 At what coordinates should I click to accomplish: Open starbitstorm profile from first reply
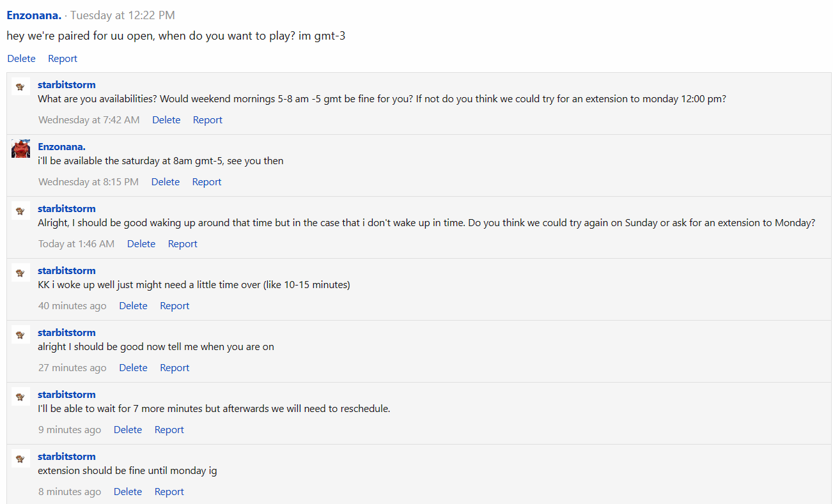point(66,84)
